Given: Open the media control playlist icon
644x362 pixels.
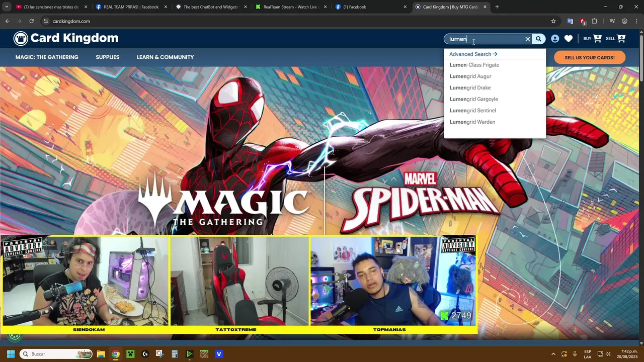Looking at the screenshot, I should tap(612, 21).
